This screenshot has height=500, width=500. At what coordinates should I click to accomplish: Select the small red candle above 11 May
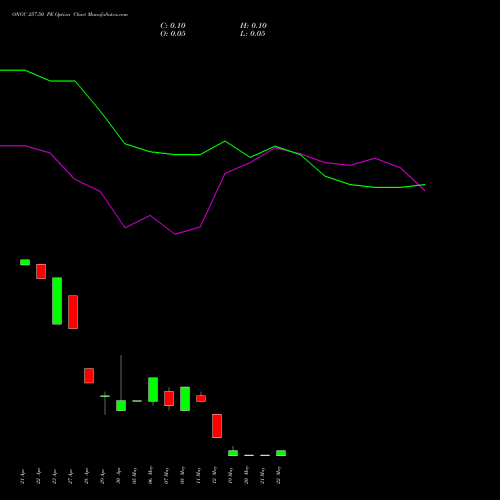pos(201,398)
